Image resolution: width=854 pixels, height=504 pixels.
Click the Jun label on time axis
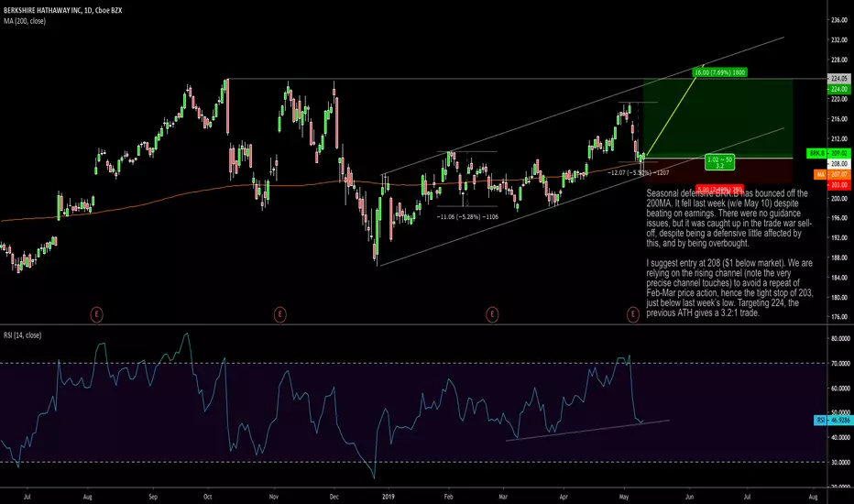[x=689, y=497]
